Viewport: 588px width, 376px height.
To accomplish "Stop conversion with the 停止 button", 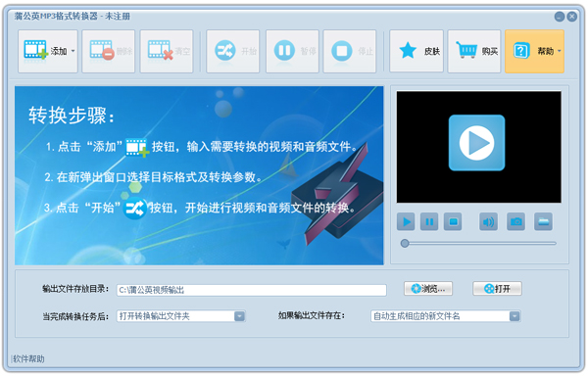I will pos(350,51).
